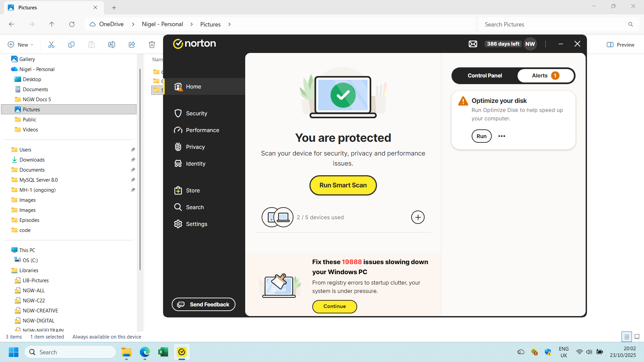This screenshot has width=644, height=362.
Task: Open the Security shield section
Action: pos(196,113)
